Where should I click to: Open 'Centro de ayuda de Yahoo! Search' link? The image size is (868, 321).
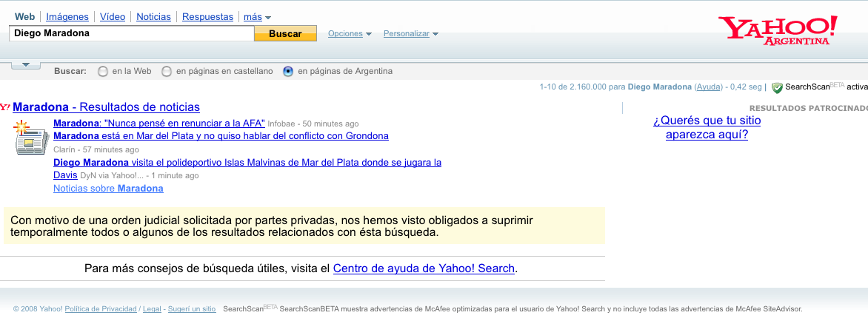click(424, 268)
